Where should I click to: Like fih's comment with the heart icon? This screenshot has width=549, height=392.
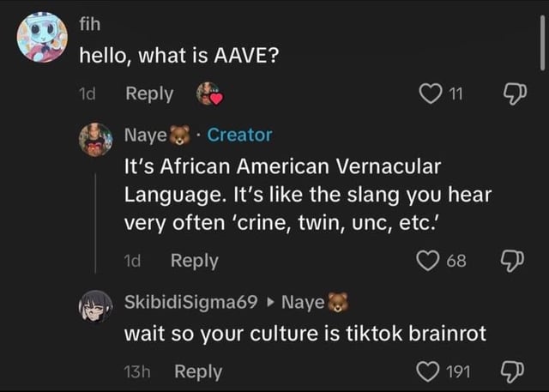(x=431, y=93)
